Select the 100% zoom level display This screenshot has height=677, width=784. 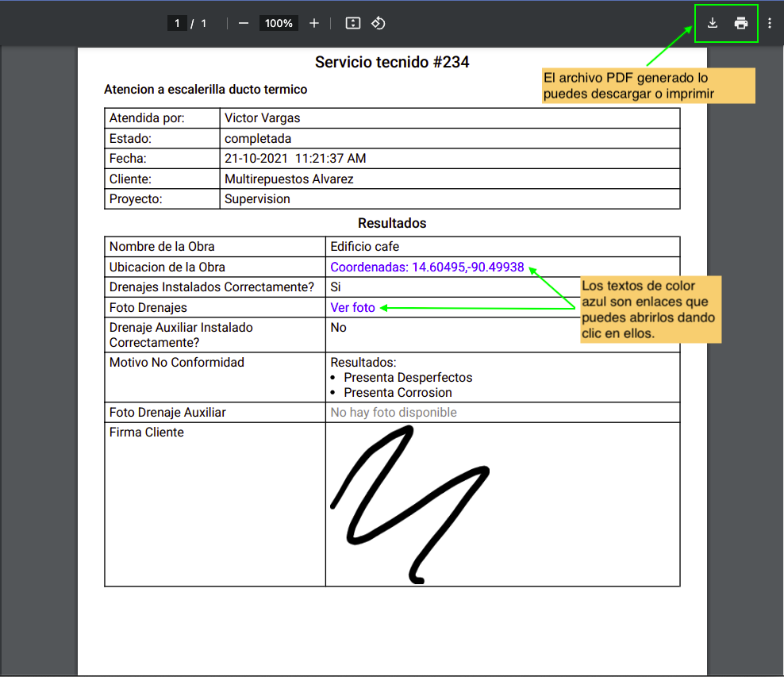[279, 23]
